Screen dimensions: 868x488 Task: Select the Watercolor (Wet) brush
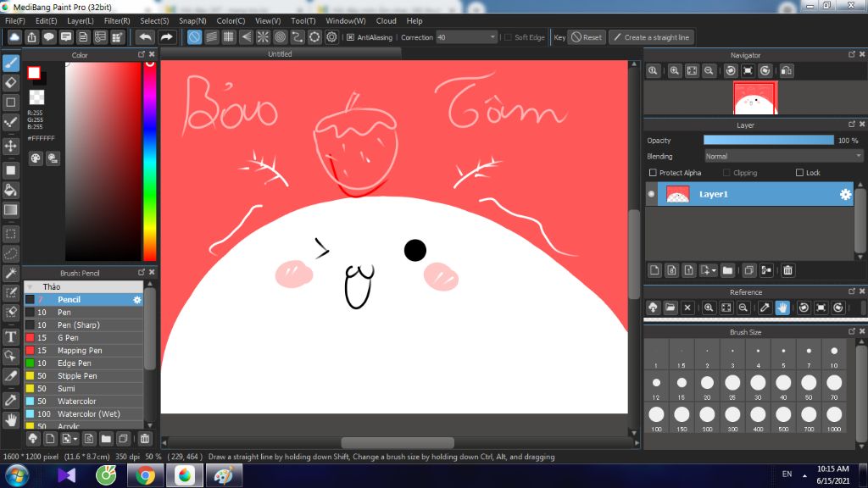tap(84, 413)
